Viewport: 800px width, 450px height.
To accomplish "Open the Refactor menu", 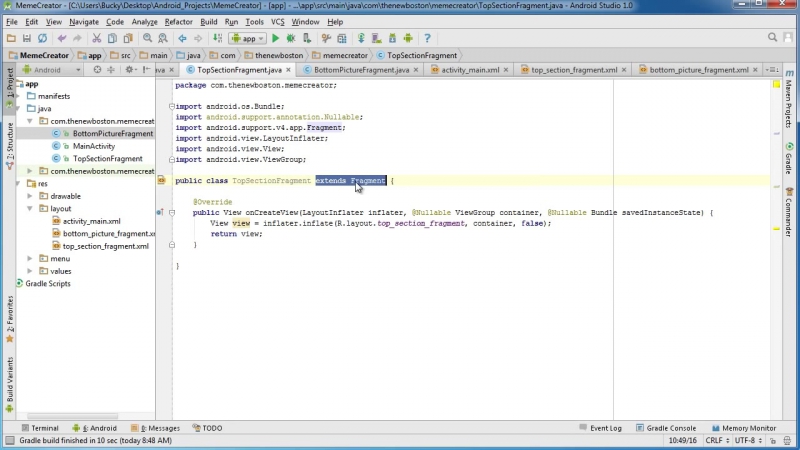I will 179,22.
